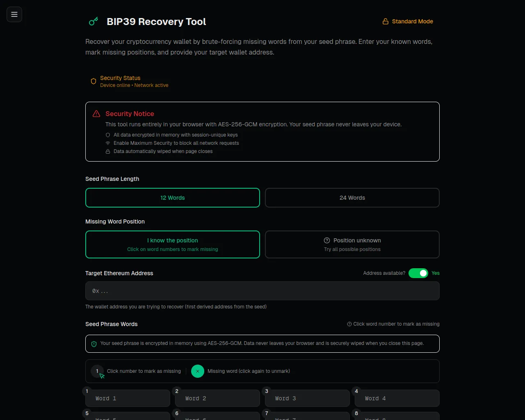
Task: Select 24 Words seed phrase length
Action: (x=352, y=198)
